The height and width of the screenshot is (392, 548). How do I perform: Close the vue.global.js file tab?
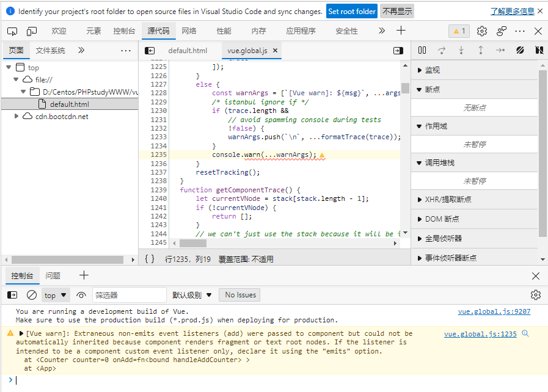coord(275,50)
